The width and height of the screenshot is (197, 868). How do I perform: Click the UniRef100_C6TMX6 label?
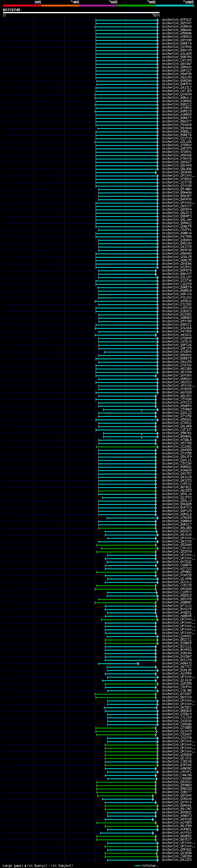pyautogui.click(x=176, y=47)
